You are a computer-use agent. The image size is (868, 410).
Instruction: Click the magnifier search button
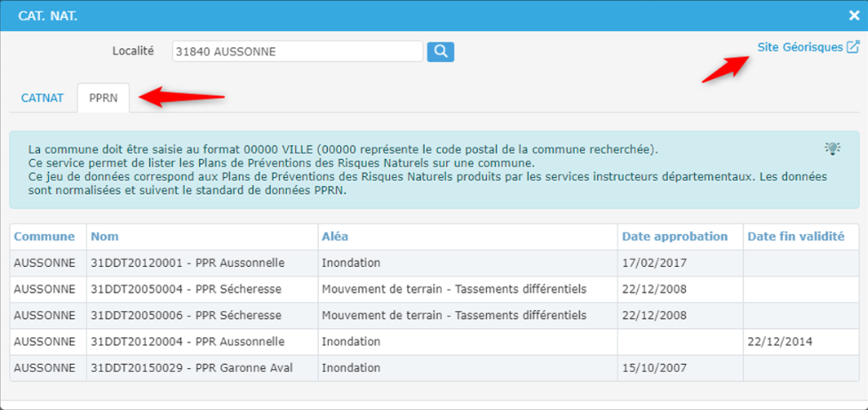pyautogui.click(x=441, y=52)
